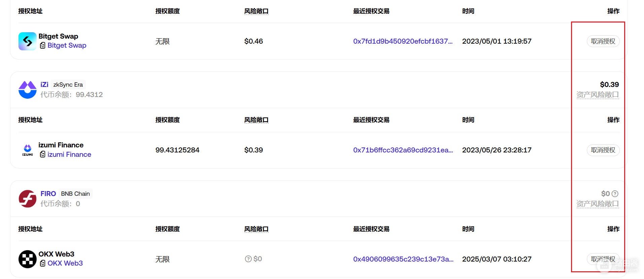Click the Bitget Swap logo icon
The height and width of the screenshot is (279, 644).
[27, 41]
